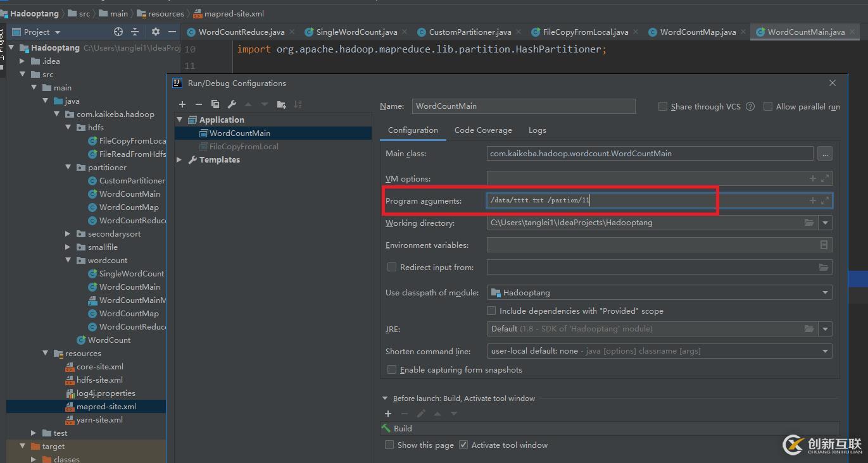Image resolution: width=868 pixels, height=463 pixels.
Task: Collapse the Application configurations node
Action: point(180,120)
